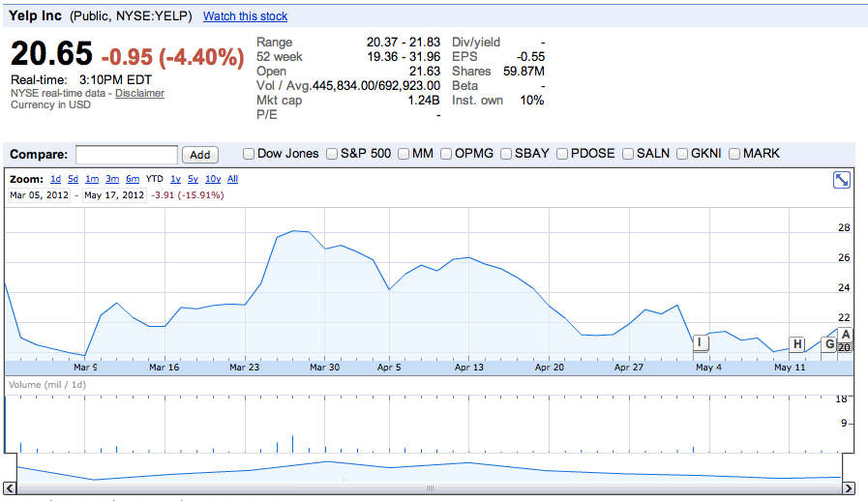Click right scroll arrow under chart
868x501 pixels.
(849, 488)
